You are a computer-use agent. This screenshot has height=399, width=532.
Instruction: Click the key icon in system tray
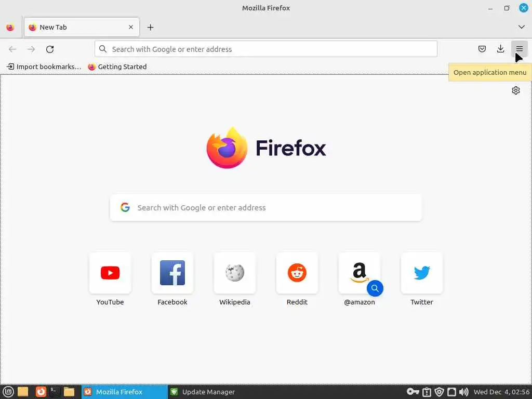[x=413, y=392]
